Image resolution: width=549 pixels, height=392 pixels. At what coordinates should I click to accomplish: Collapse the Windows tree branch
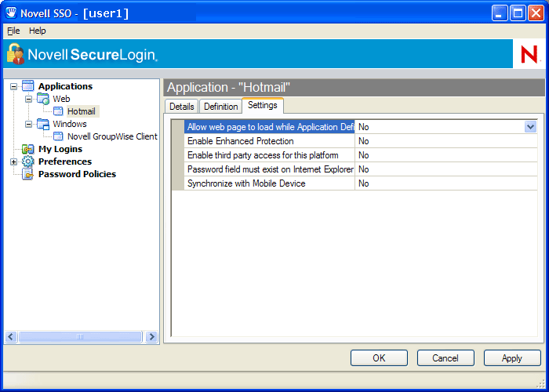pyautogui.click(x=29, y=124)
